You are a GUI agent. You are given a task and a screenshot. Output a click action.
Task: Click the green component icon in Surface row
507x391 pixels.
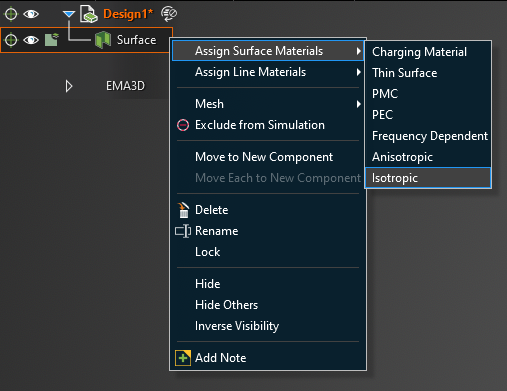coord(52,40)
